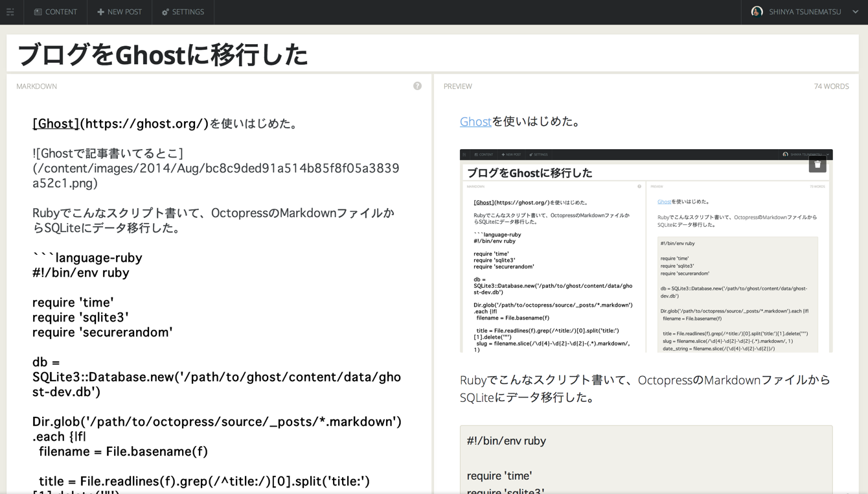The height and width of the screenshot is (494, 868).
Task: Expand the user account dropdown chevron
Action: click(x=854, y=11)
